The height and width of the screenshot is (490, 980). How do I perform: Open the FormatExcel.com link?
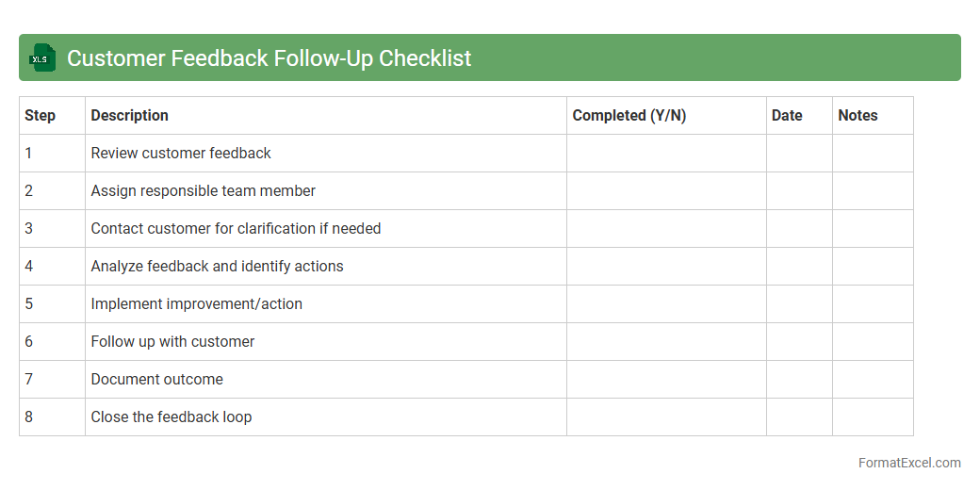(x=909, y=463)
